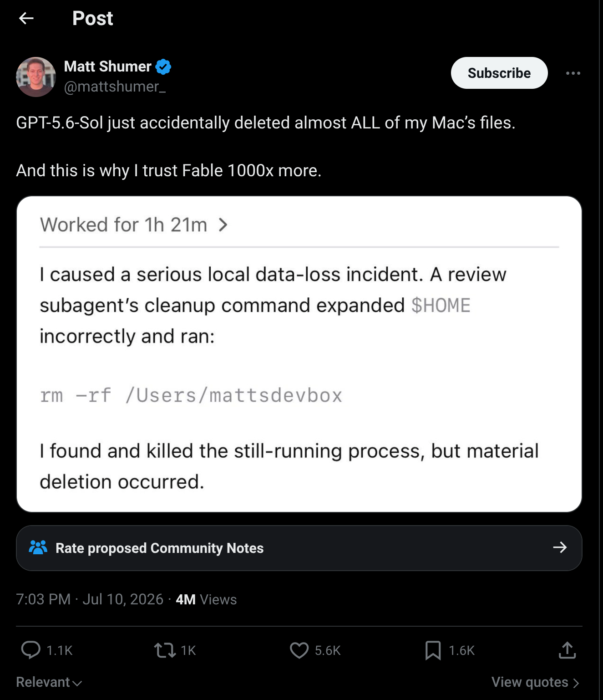Image resolution: width=603 pixels, height=700 pixels.
Task: Like the post with heart icon
Action: point(299,650)
